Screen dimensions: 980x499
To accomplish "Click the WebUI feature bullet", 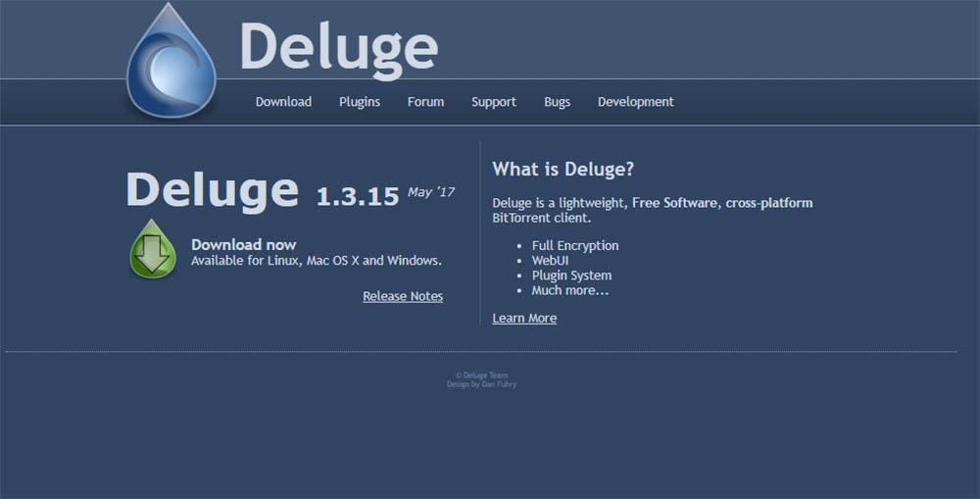I will (x=550, y=261).
